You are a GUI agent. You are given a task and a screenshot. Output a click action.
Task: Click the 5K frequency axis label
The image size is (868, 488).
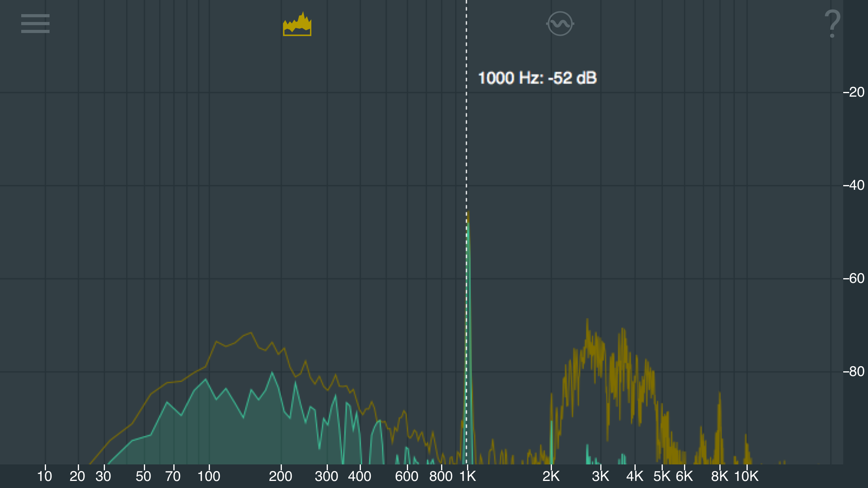[662, 476]
